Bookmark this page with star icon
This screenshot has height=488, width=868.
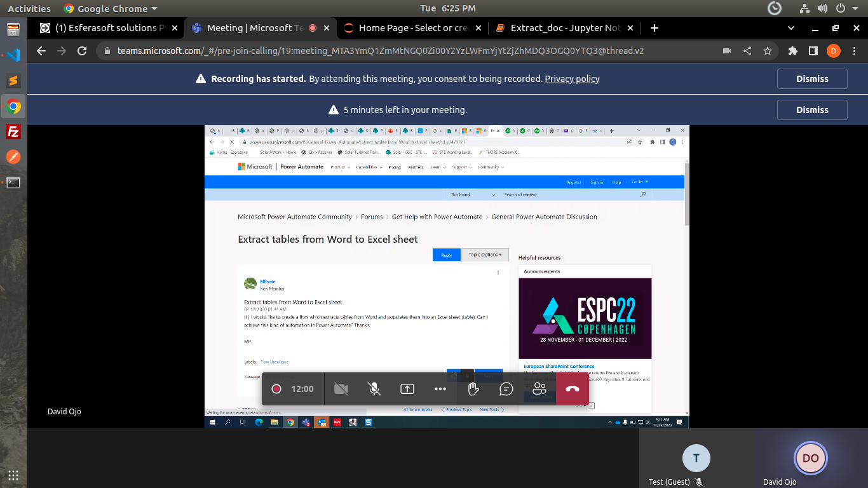tap(768, 51)
